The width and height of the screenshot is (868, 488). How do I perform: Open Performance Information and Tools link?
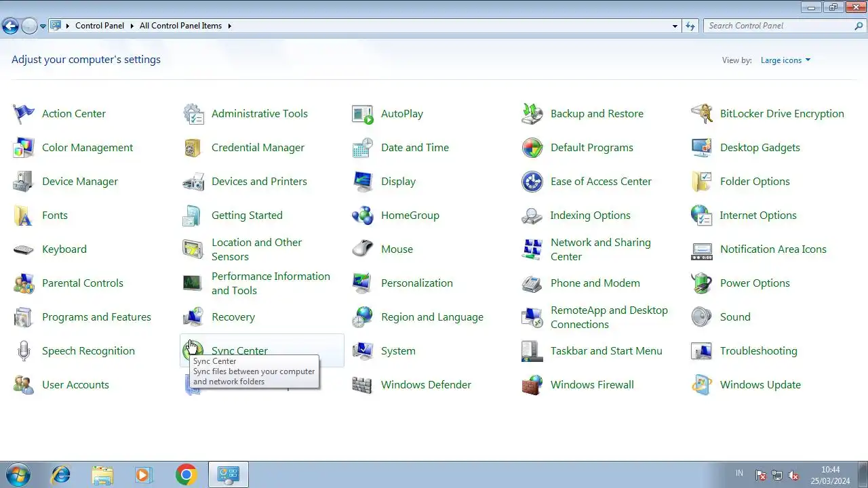[x=271, y=283]
